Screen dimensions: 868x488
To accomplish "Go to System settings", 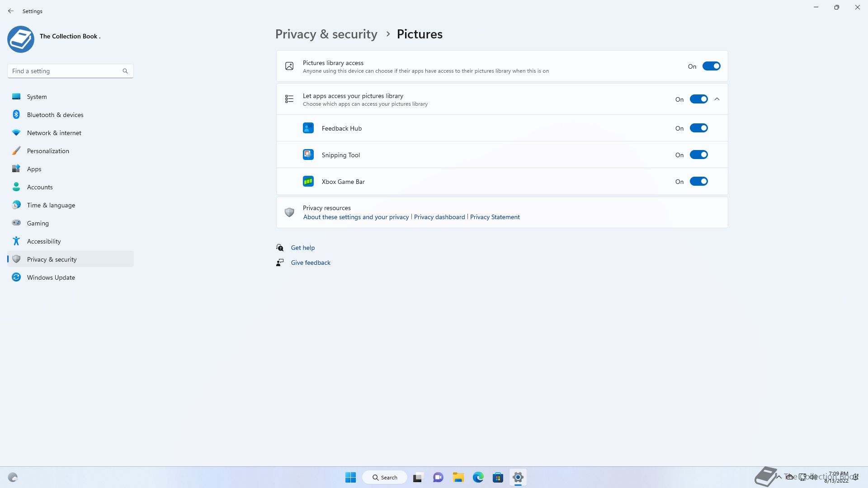I will pos(71,96).
